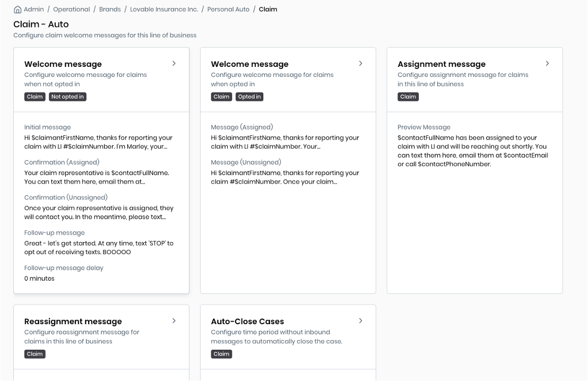Open Lovable Insurance Inc. breadcrumb link
Image resolution: width=588 pixels, height=381 pixels.
pos(163,9)
